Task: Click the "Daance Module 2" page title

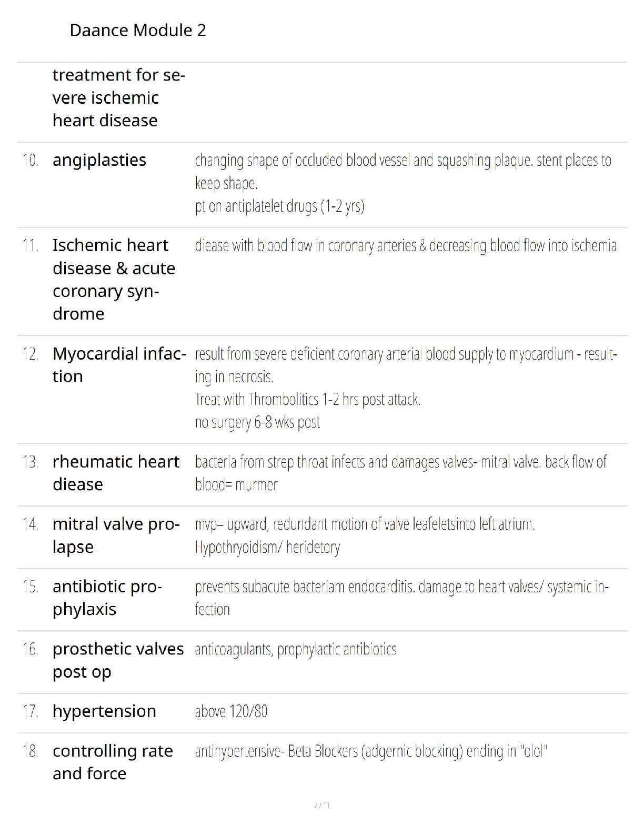Action: coord(137,30)
